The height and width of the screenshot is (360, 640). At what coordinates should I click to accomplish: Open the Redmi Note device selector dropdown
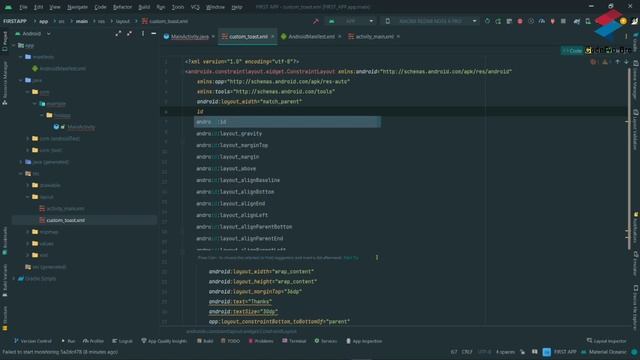click(x=430, y=21)
